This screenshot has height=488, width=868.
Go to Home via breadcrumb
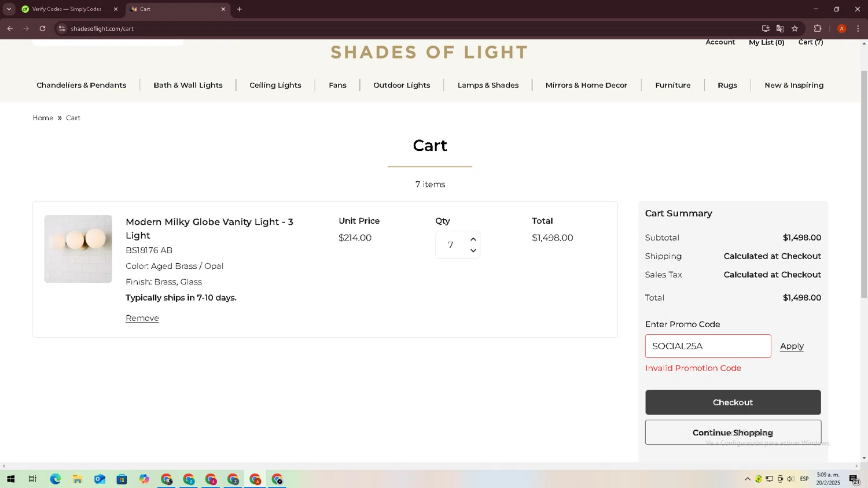click(43, 118)
